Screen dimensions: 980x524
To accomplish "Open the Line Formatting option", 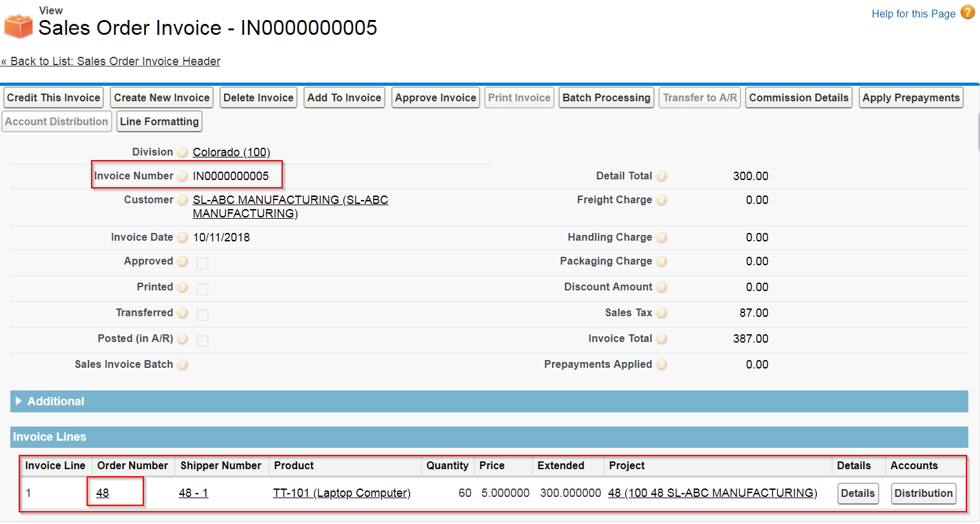I will coord(159,122).
